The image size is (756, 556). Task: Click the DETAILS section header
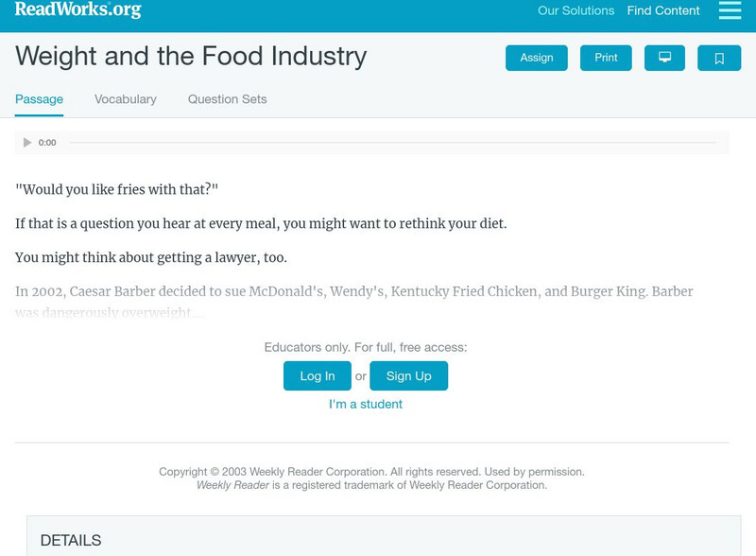point(71,541)
